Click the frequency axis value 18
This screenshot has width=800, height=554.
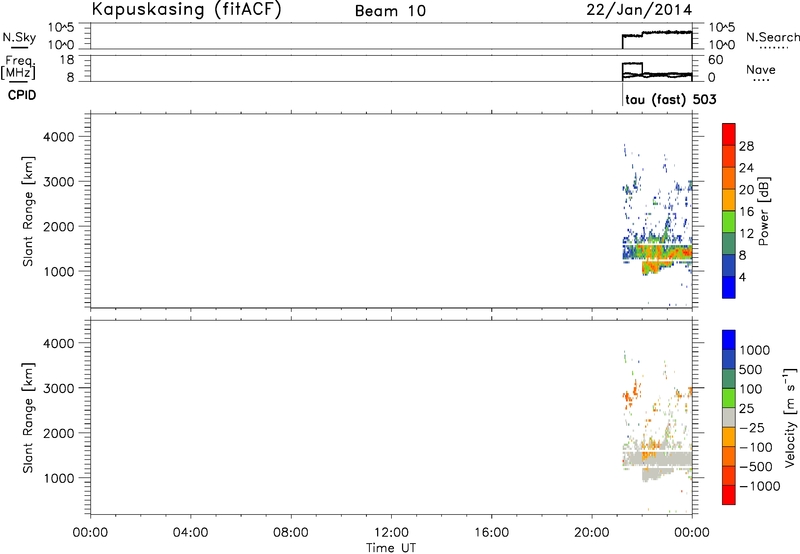[x=67, y=60]
